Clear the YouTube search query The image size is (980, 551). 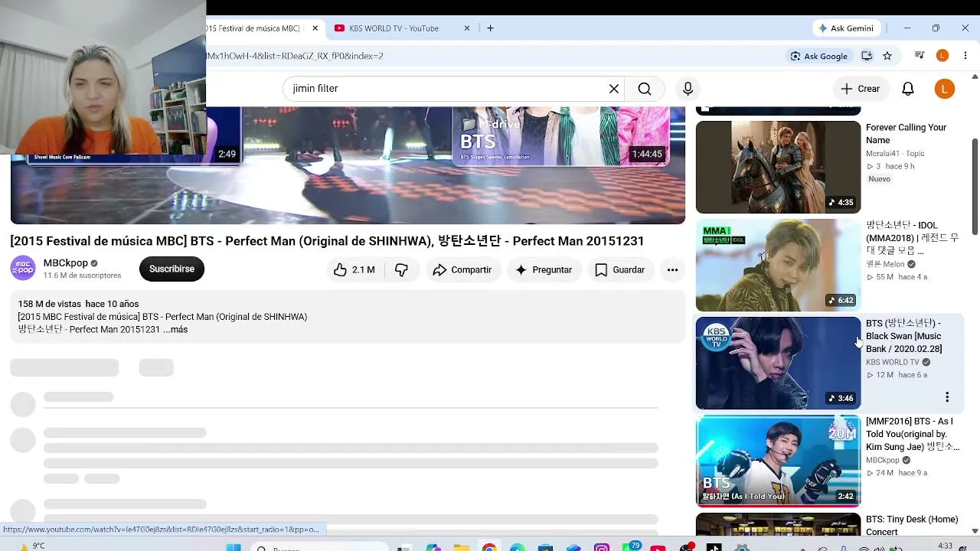tap(613, 89)
